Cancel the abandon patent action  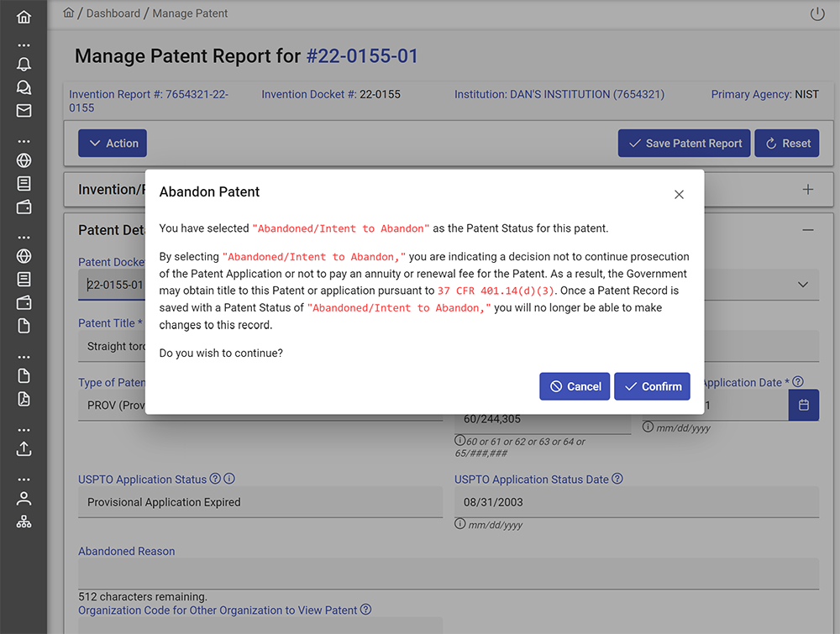point(575,386)
